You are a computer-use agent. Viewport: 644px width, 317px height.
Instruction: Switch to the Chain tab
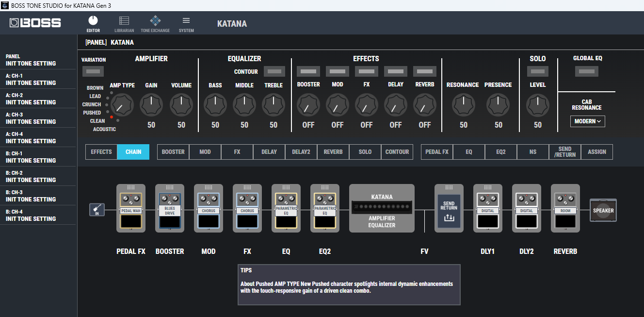[133, 152]
